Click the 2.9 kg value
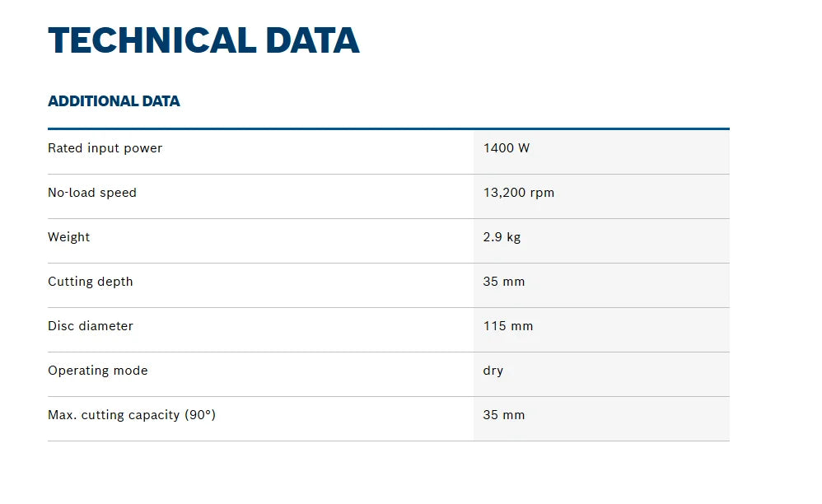 pyautogui.click(x=502, y=237)
